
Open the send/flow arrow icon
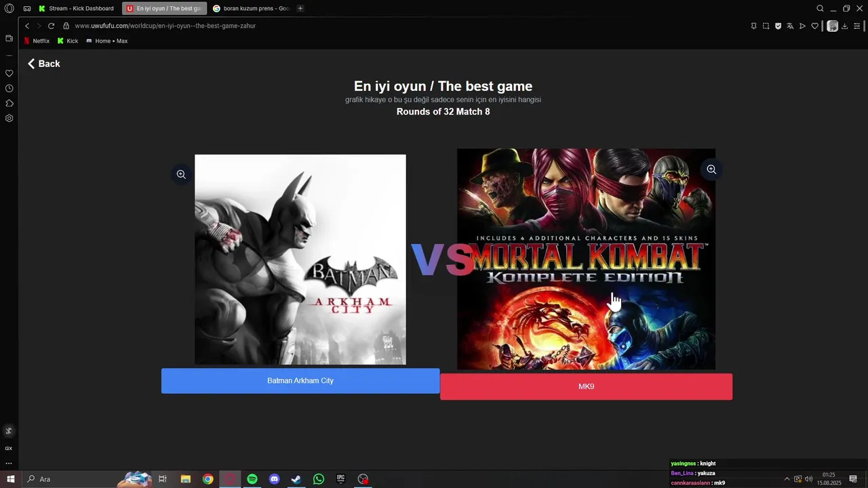pos(802,26)
